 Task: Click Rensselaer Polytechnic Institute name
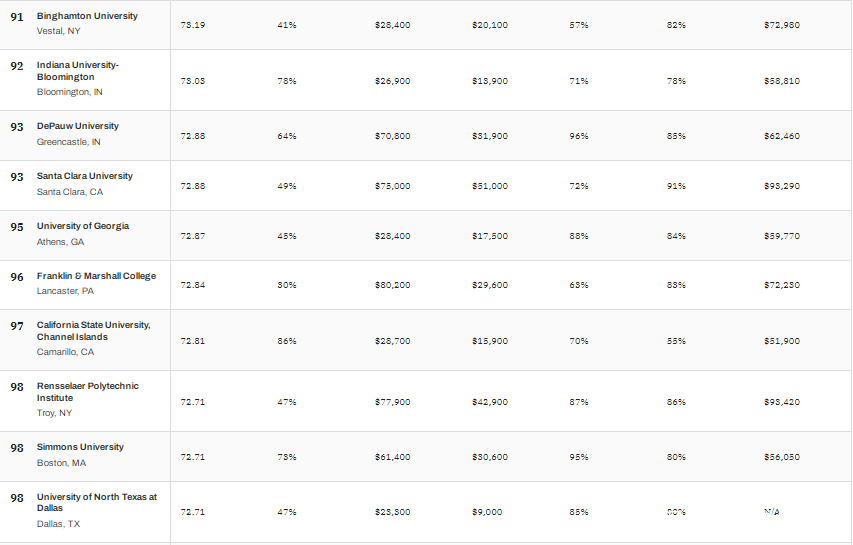click(88, 392)
